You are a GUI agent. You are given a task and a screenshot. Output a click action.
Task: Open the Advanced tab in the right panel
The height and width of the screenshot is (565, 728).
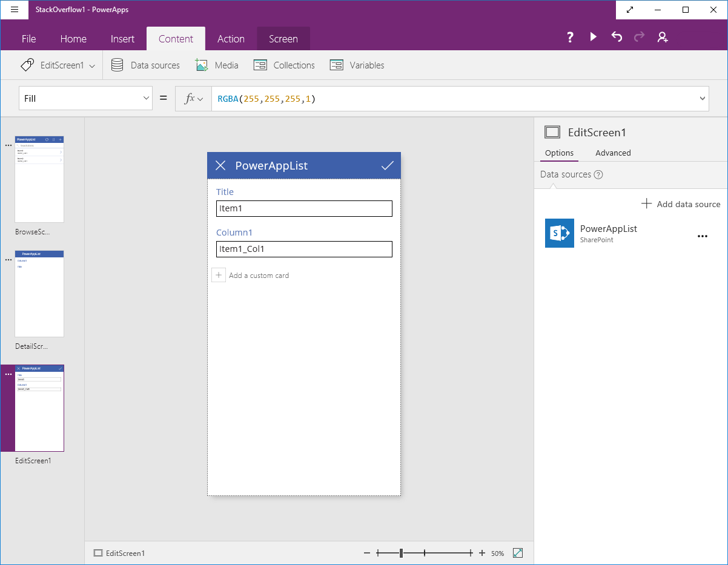pos(612,153)
